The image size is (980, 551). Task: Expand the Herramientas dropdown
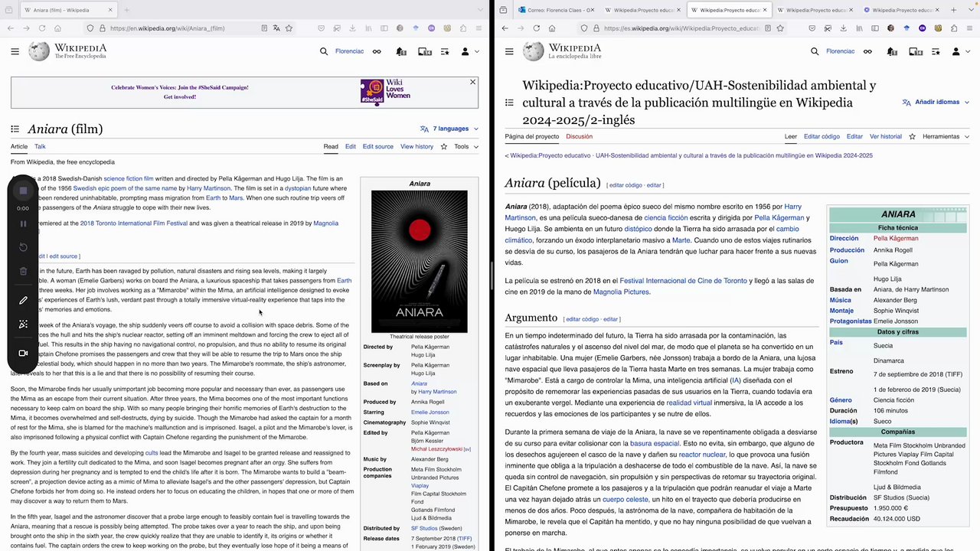point(946,136)
